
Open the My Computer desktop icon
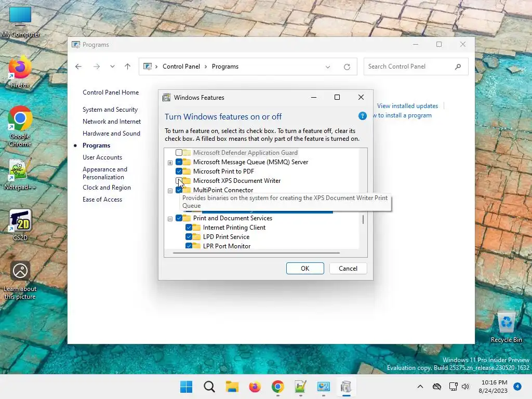click(20, 21)
